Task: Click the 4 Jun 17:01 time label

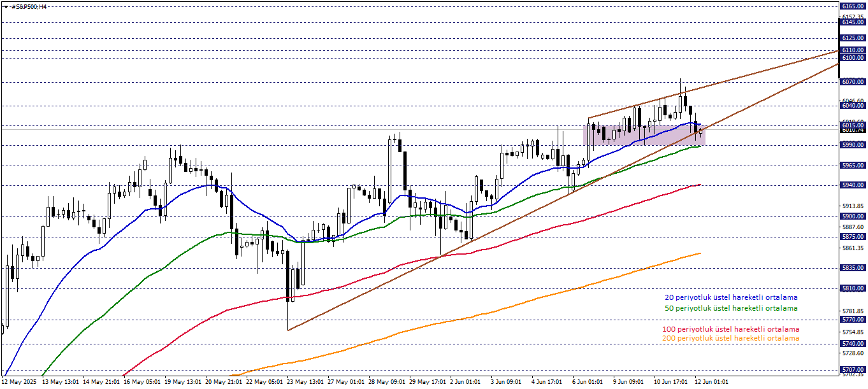Action: tap(548, 382)
